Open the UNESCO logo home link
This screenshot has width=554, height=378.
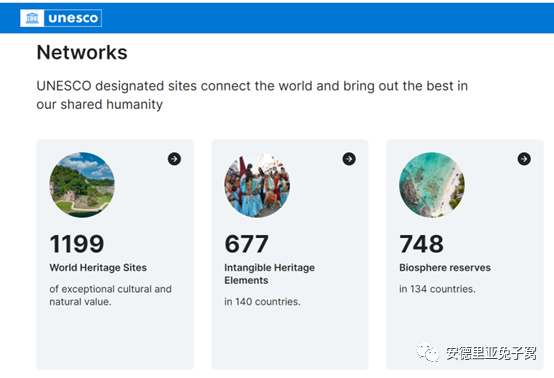click(x=61, y=18)
